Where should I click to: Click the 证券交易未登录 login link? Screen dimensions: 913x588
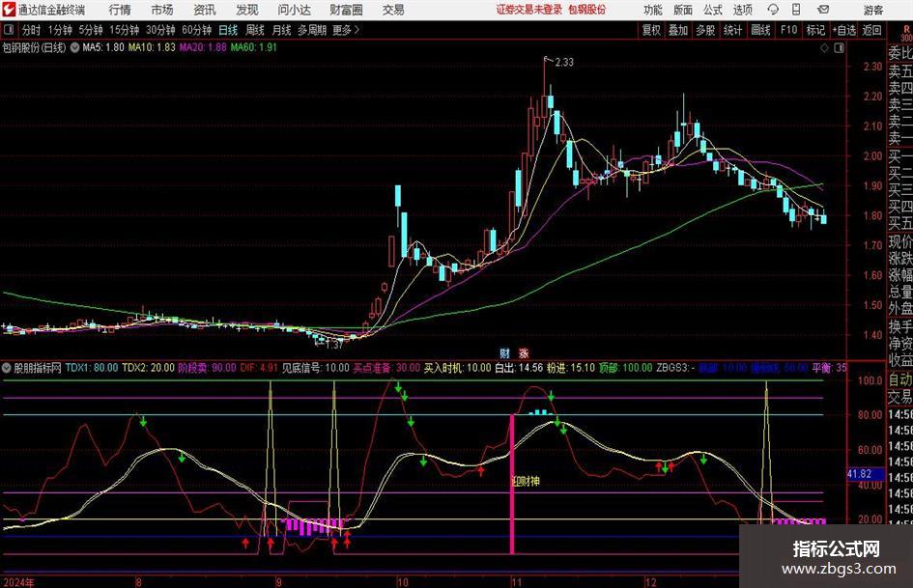529,10
